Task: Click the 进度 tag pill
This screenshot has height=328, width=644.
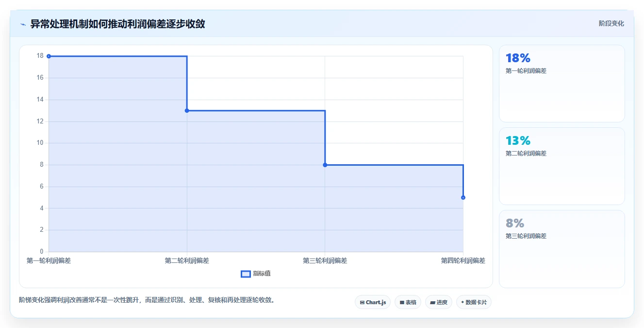Action: pos(439,302)
